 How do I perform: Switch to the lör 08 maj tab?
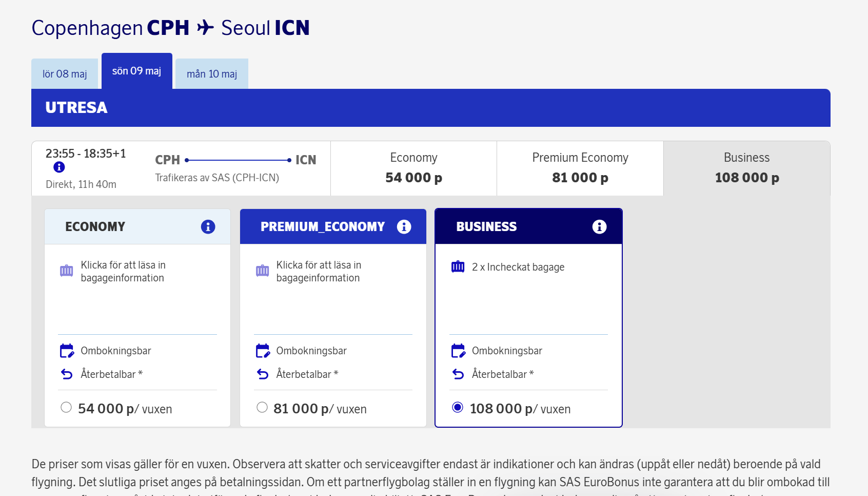(x=65, y=74)
